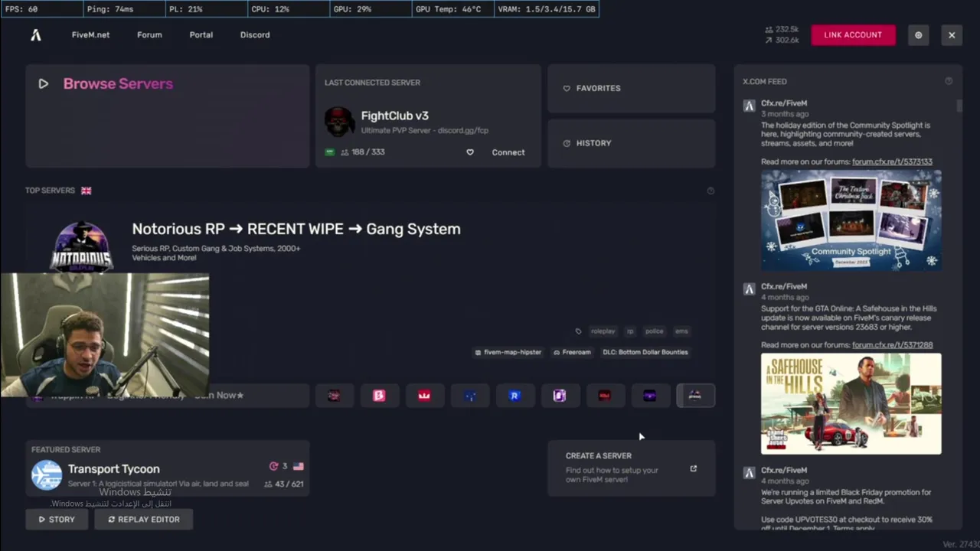The width and height of the screenshot is (980, 551).
Task: Click the ems tag
Action: [681, 331]
